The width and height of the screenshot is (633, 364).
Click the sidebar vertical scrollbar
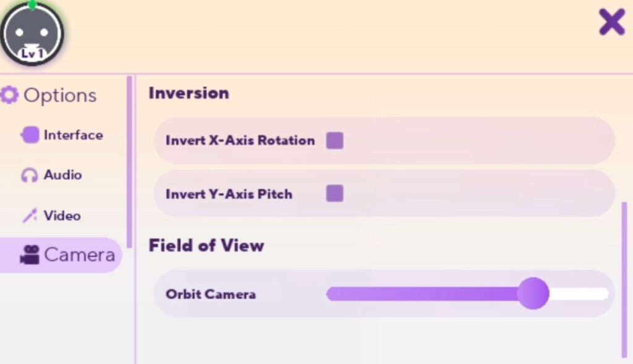pyautogui.click(x=129, y=161)
